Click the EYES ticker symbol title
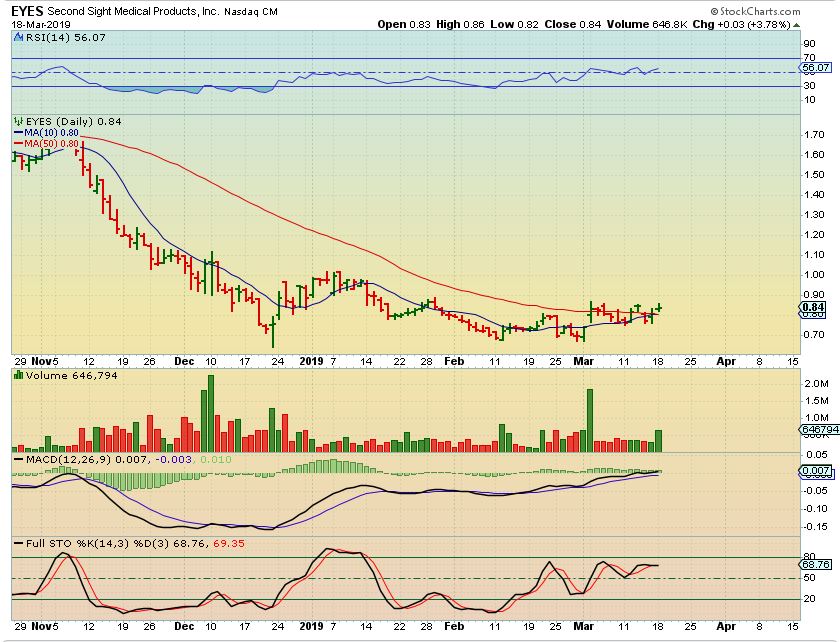 tap(27, 11)
